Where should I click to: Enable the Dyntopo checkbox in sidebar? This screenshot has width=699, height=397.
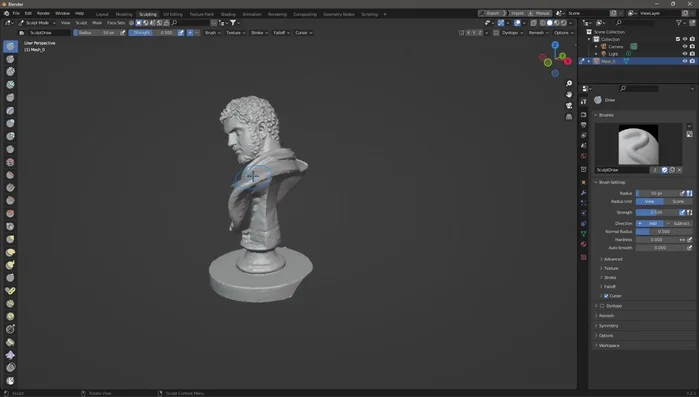pos(602,306)
